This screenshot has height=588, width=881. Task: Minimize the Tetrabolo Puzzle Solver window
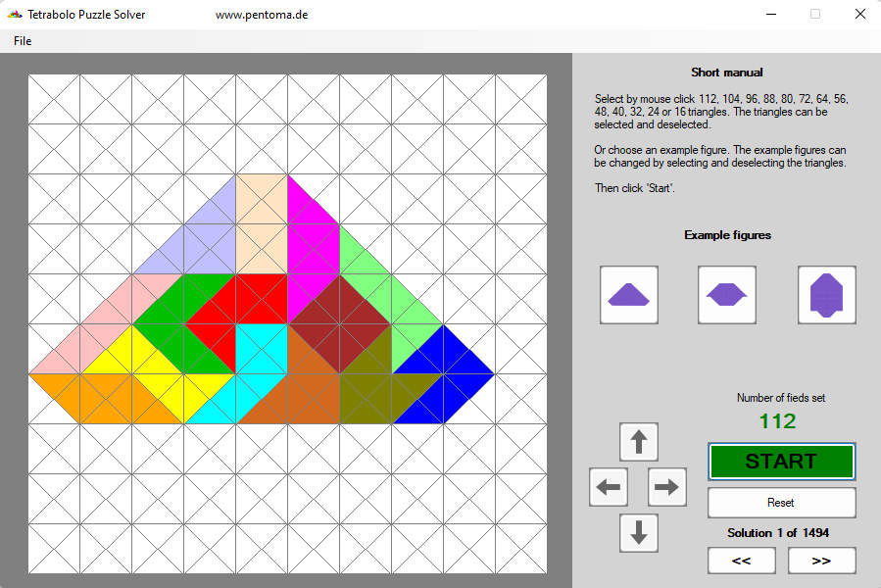coord(771,14)
